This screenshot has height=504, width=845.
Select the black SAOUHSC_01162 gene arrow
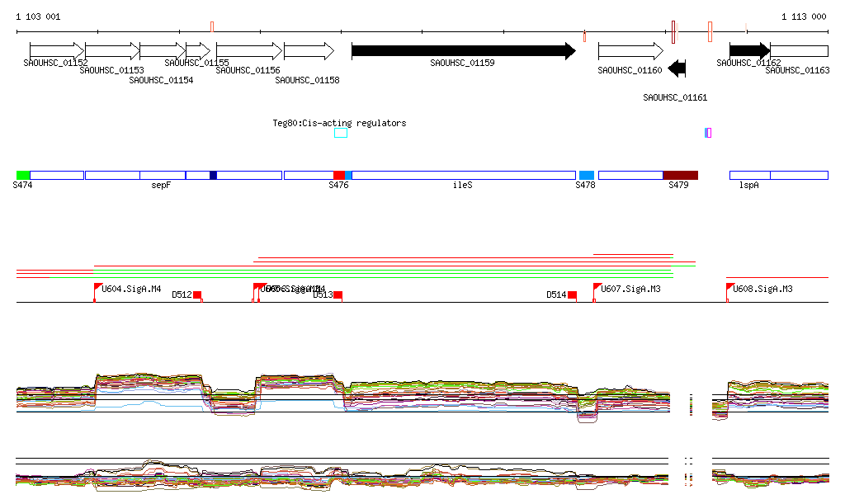(749, 51)
